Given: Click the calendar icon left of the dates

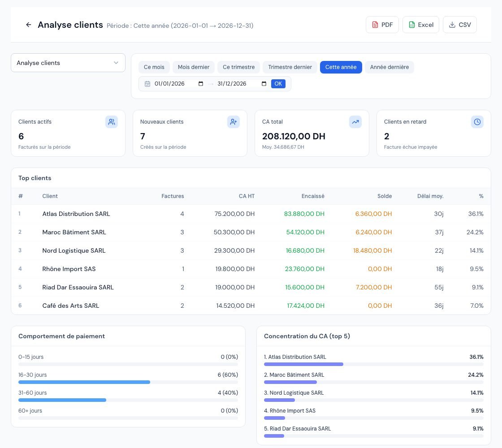Looking at the screenshot, I should tap(147, 84).
